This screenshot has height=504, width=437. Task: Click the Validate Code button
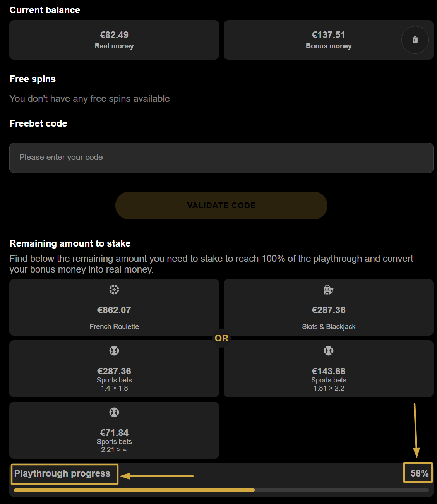[221, 206]
